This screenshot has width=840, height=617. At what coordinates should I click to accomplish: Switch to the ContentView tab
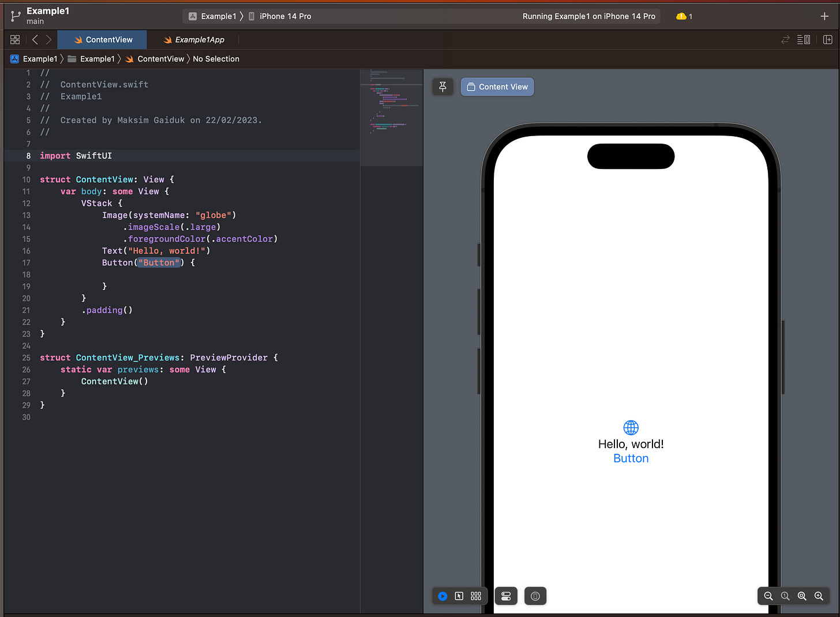click(103, 40)
